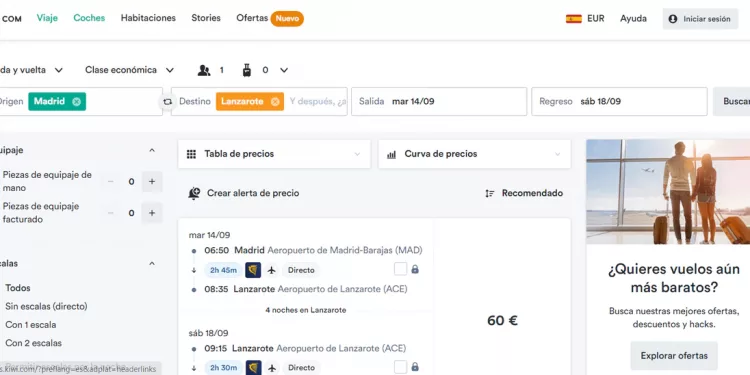
Task: Click Ryanair logo on the 2h 45m flight
Action: pyautogui.click(x=253, y=270)
